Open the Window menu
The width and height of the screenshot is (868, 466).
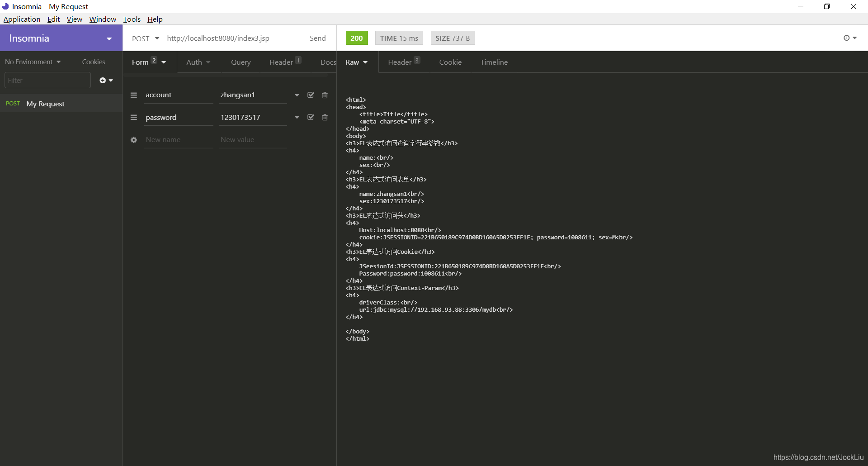(x=103, y=19)
